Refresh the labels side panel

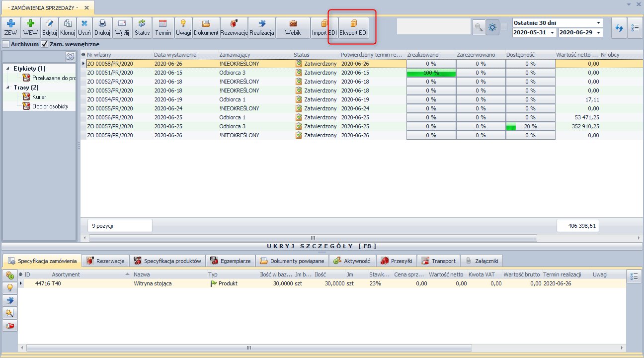pyautogui.click(x=70, y=57)
